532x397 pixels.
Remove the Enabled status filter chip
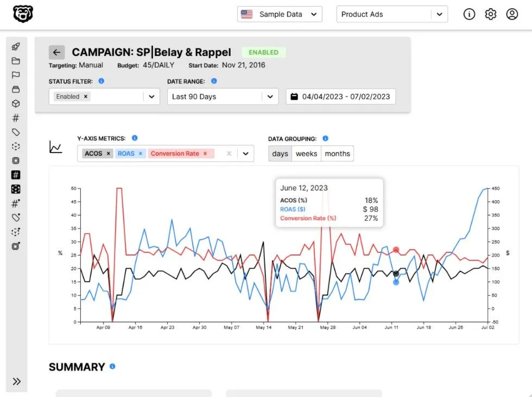pos(86,97)
